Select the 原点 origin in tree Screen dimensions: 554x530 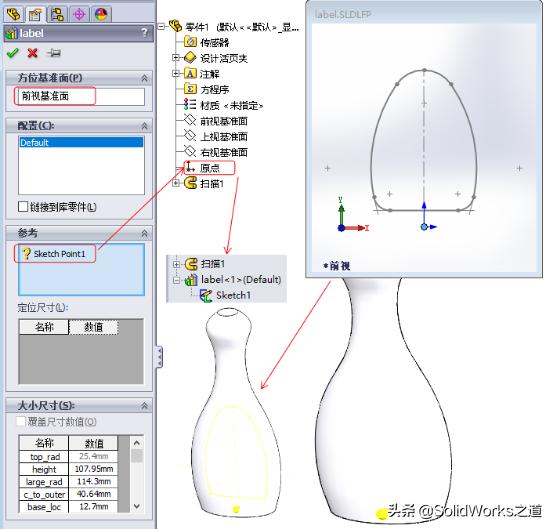(209, 168)
